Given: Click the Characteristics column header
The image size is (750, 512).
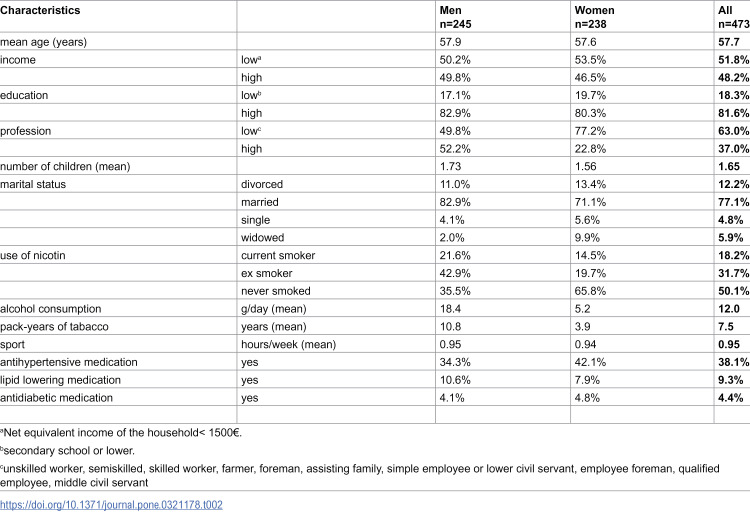Looking at the screenshot, I should point(40,11).
